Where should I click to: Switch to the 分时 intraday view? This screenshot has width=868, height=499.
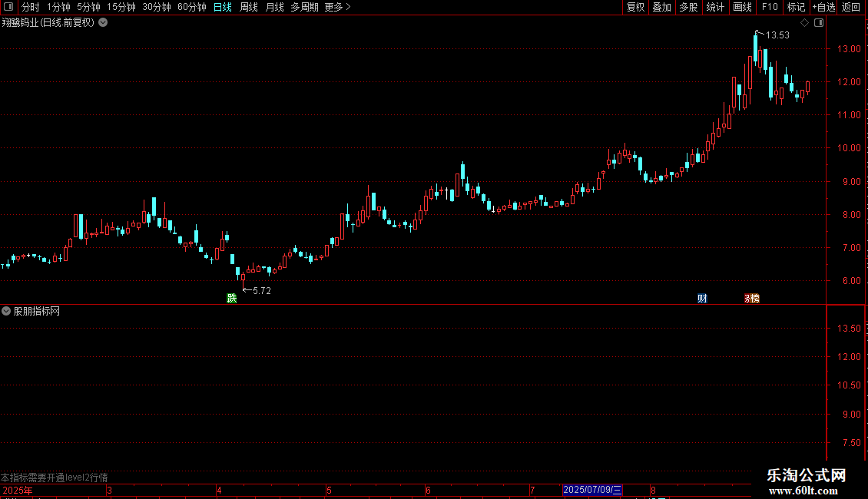click(31, 7)
